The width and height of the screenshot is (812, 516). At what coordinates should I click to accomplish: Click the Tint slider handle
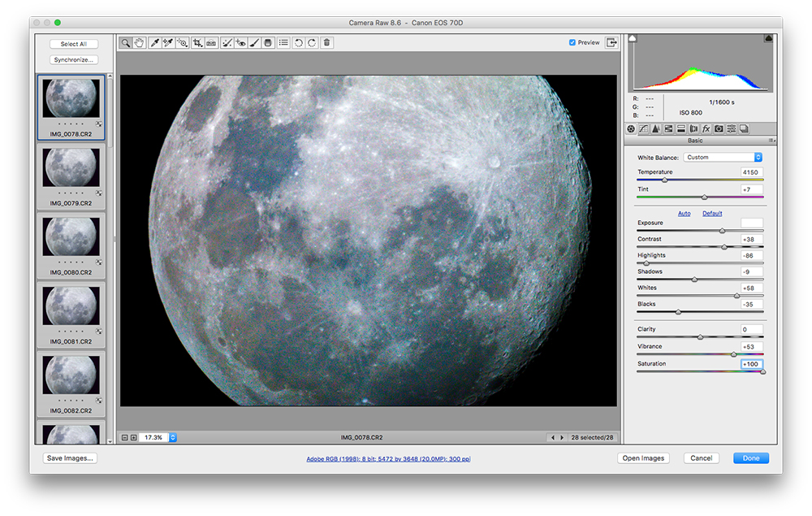pyautogui.click(x=704, y=197)
